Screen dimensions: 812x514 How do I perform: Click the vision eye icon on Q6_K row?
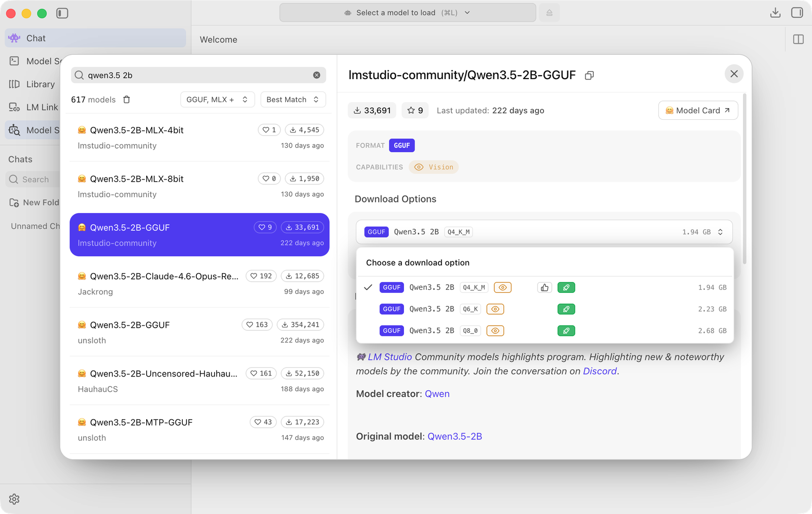[495, 309]
